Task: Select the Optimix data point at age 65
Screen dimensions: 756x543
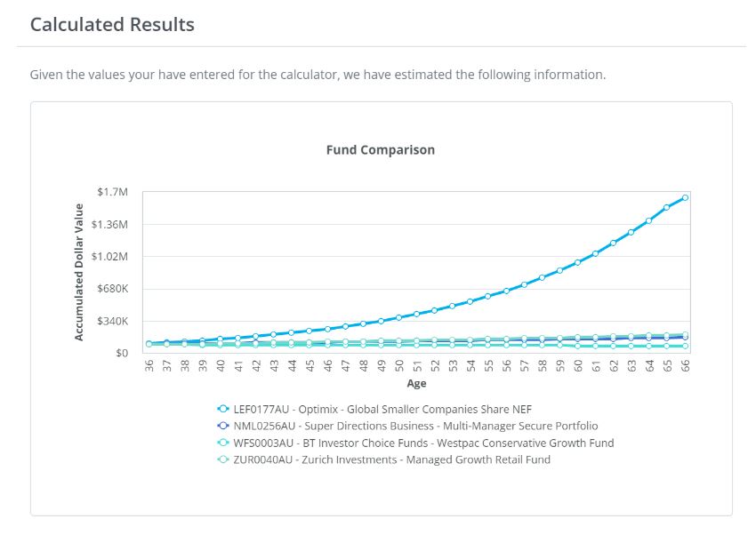Action: pyautogui.click(x=667, y=208)
